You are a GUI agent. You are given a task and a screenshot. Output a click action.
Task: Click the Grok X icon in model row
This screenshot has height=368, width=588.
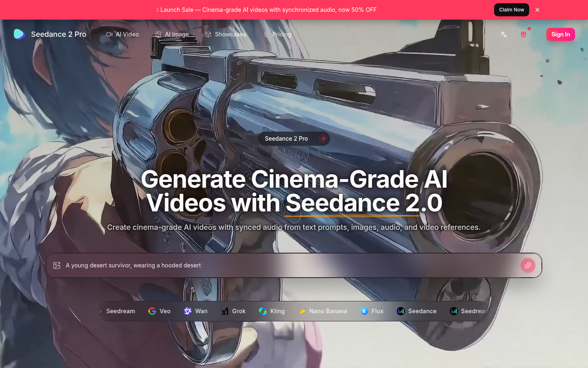click(224, 311)
